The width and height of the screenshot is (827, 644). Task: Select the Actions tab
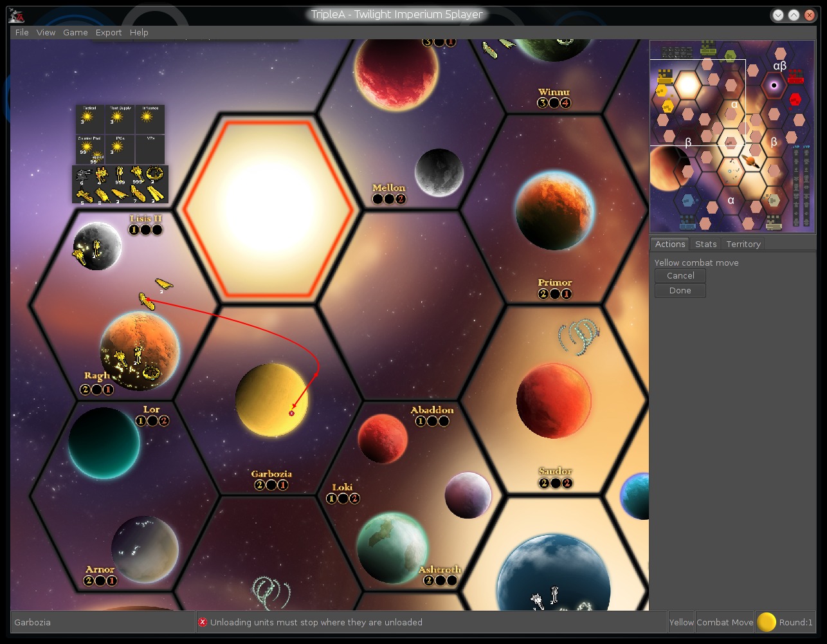(x=670, y=244)
